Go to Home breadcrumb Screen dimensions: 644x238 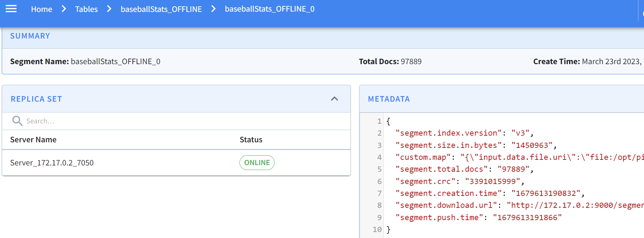coord(41,9)
